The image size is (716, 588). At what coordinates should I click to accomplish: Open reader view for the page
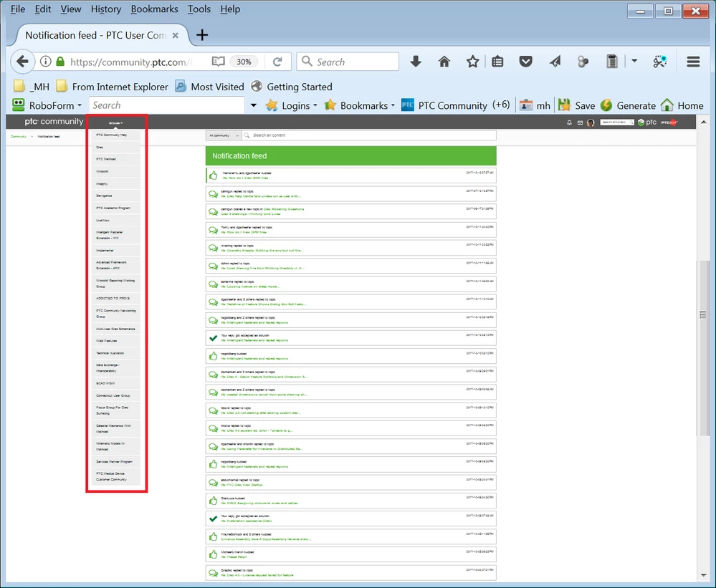[x=219, y=62]
